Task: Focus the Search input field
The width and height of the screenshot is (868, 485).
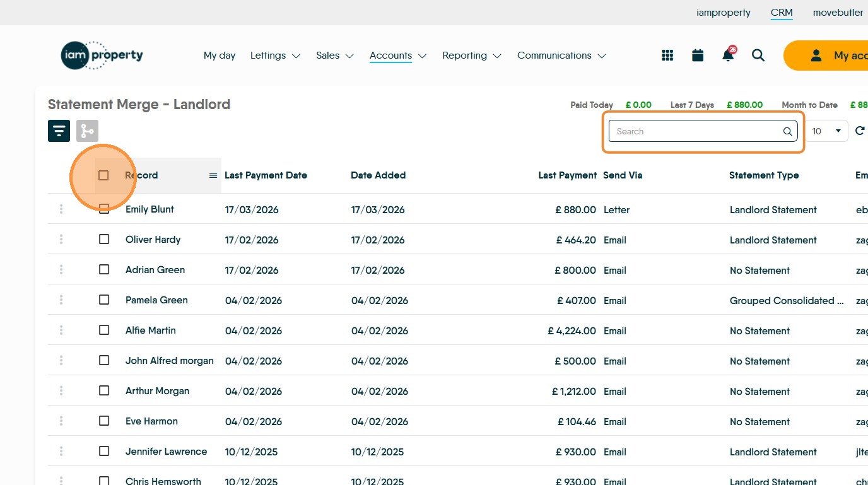Action: (x=703, y=131)
